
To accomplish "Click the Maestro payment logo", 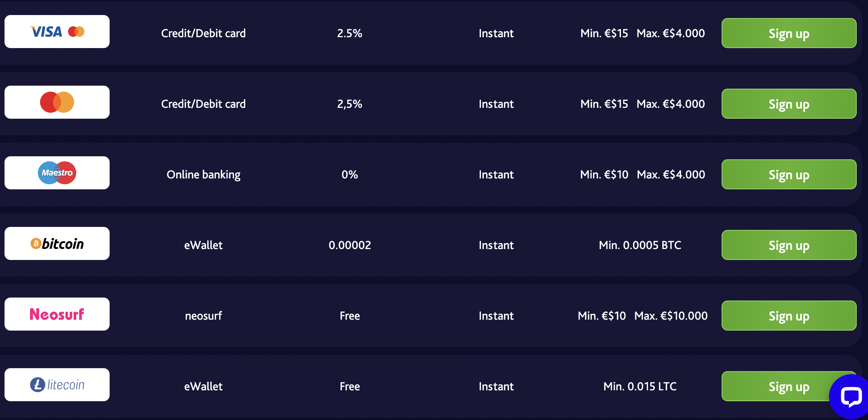I will (x=57, y=173).
